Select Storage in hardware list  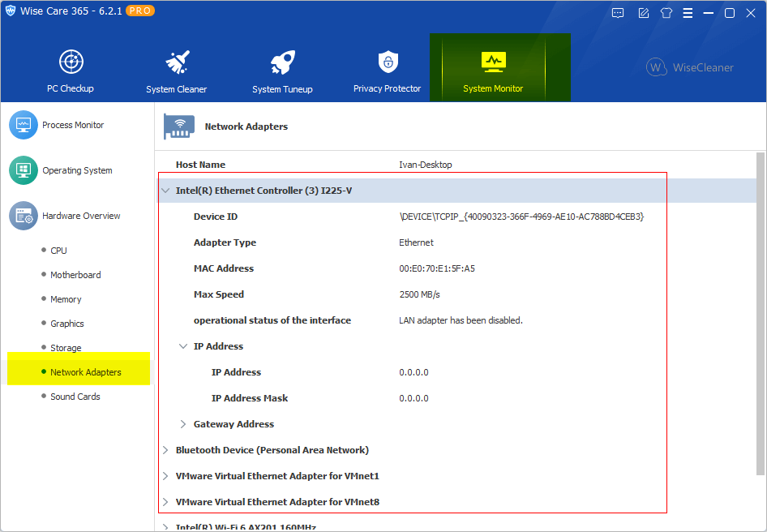point(66,348)
